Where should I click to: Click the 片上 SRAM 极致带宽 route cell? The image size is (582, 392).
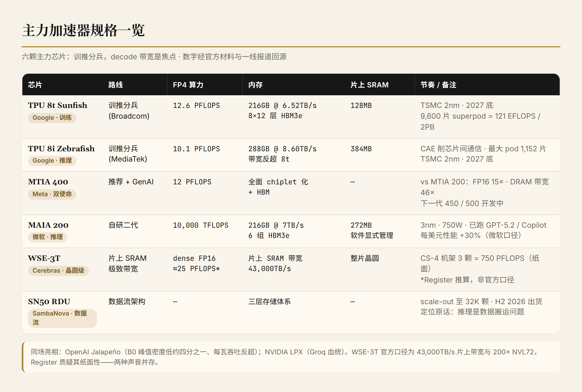[128, 264]
